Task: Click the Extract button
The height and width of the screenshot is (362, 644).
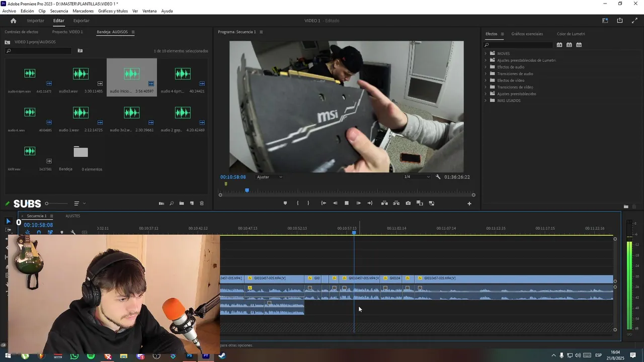Action: [396, 203]
